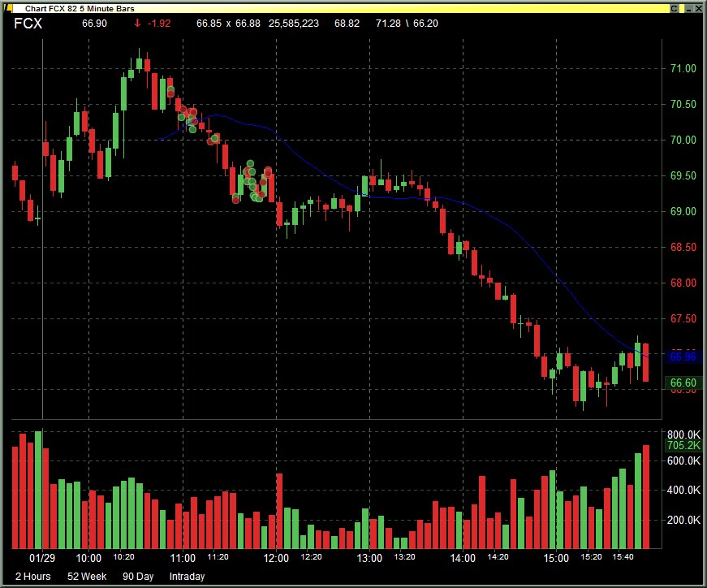The image size is (707, 588).
Task: Click the FCX ticker symbol
Action: [28, 24]
